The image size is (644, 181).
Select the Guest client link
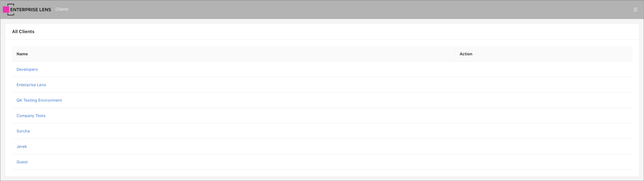click(x=22, y=162)
